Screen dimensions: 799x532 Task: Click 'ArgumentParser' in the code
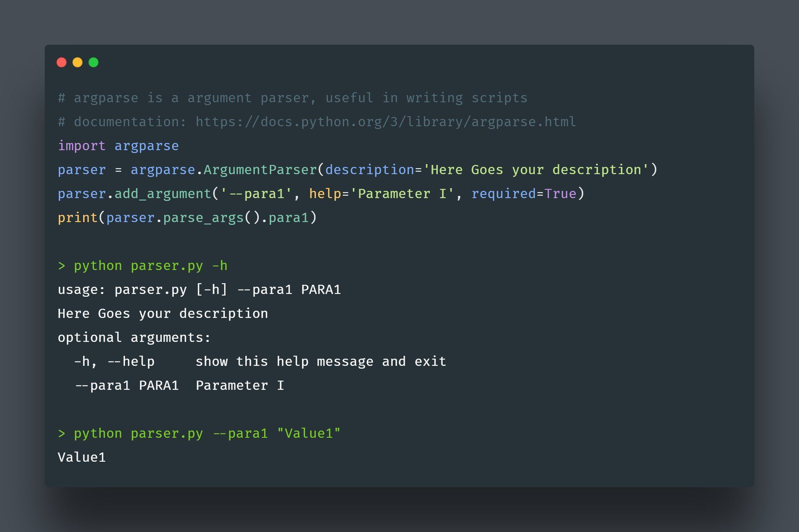[x=260, y=170]
